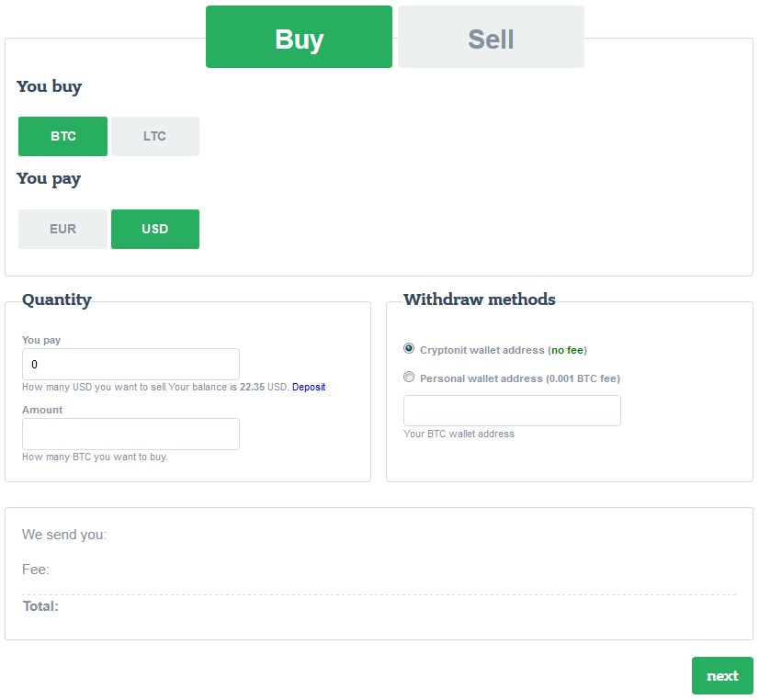
Task: Choose Personal wallet address radio button
Action: pyautogui.click(x=409, y=377)
